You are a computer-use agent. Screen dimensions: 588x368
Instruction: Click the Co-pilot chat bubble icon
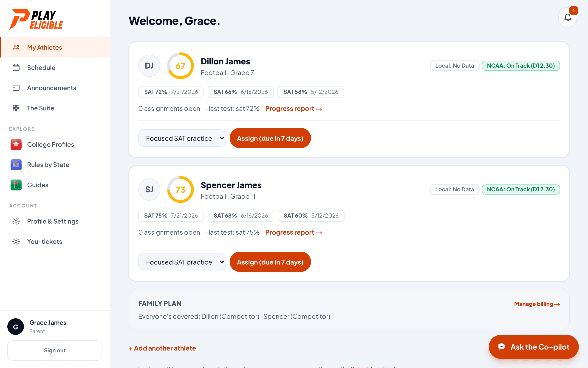501,347
